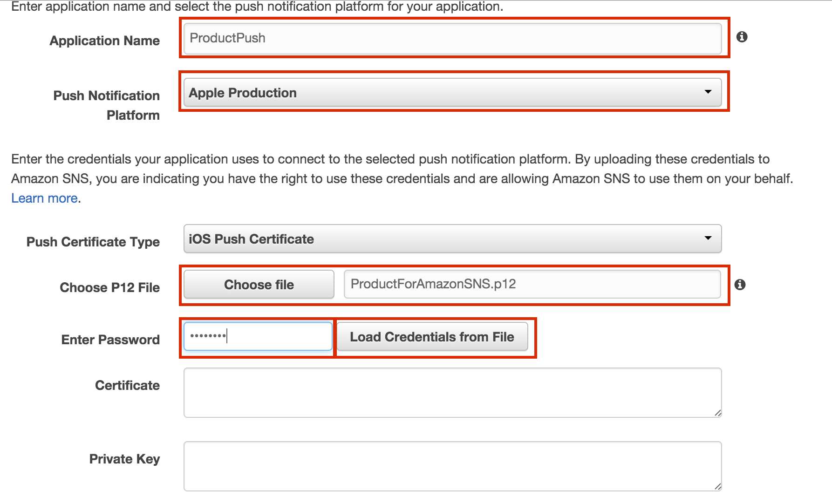Image resolution: width=832 pixels, height=504 pixels.
Task: Click Load Credentials from File
Action: pos(432,337)
